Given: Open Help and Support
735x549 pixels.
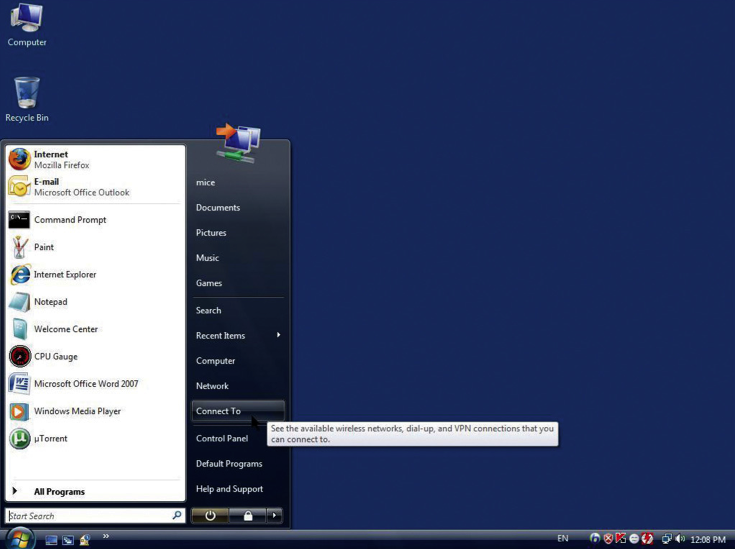Looking at the screenshot, I should click(x=238, y=489).
